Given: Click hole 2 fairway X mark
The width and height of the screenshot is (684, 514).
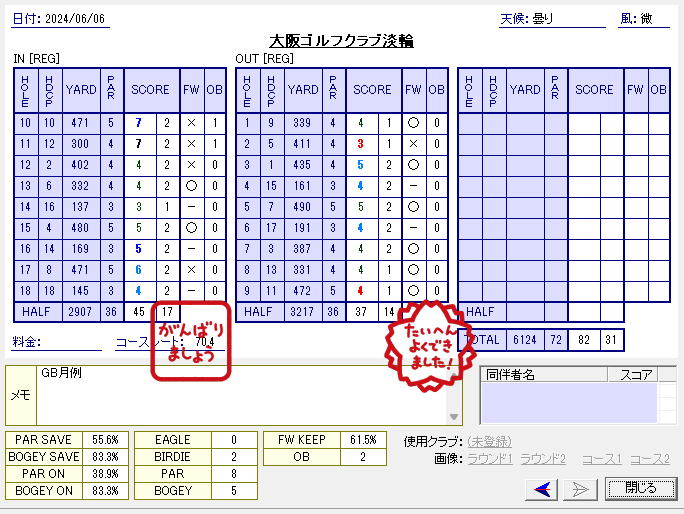Looking at the screenshot, I should [x=414, y=144].
